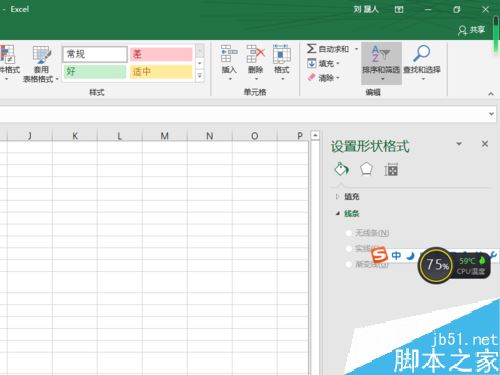
Task: Click the Share (共享) person icon
Action: coord(462,30)
